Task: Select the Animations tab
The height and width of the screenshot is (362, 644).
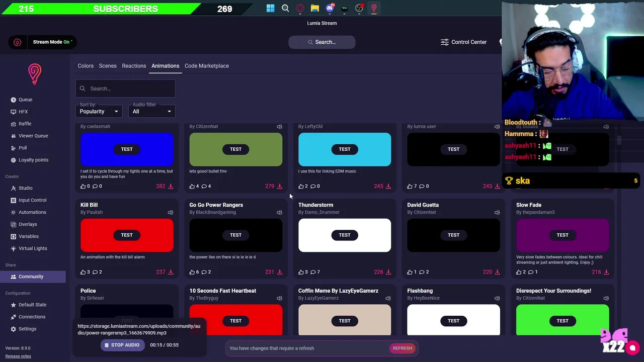Action: [x=165, y=66]
